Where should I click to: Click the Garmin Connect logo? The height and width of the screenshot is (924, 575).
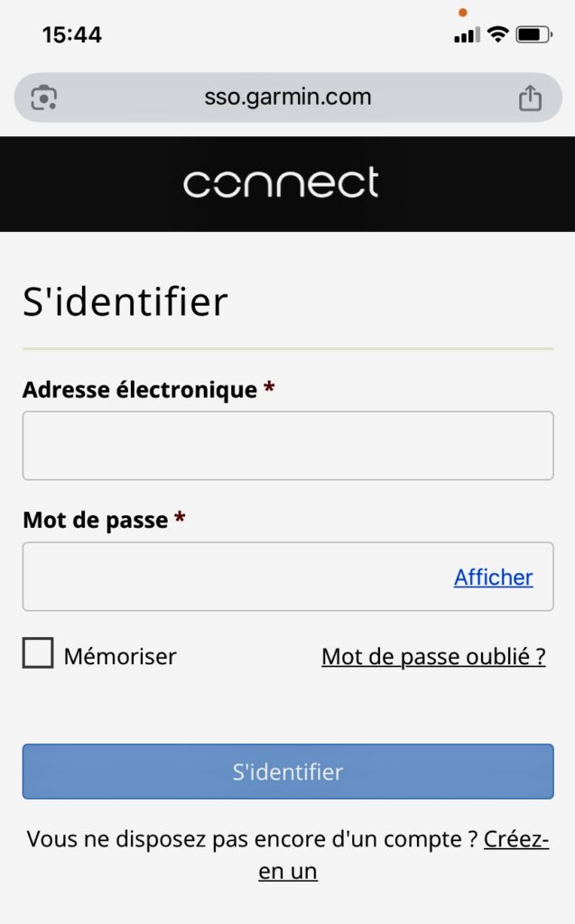click(281, 183)
